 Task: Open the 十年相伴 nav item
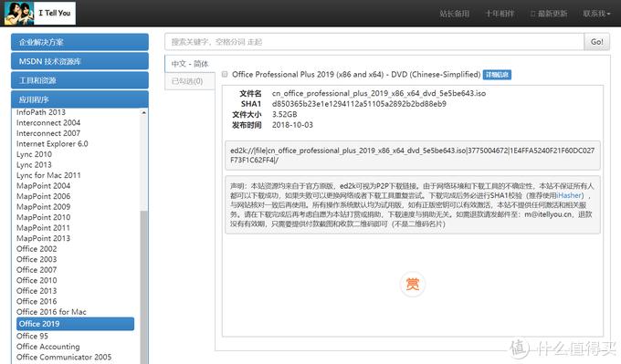[x=500, y=14]
